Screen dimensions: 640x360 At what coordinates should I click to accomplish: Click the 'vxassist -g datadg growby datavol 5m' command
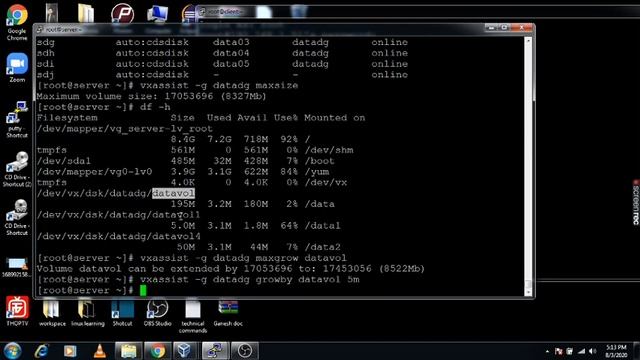pos(198,280)
